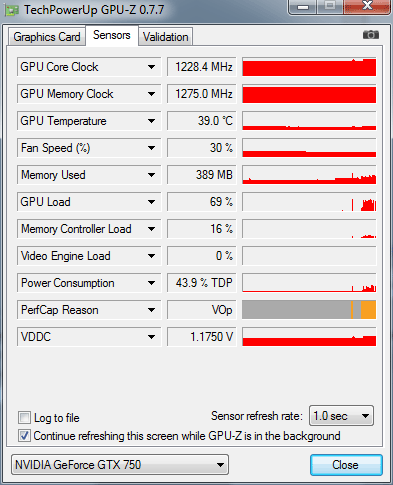Expand the PerfCap Reason dropdown arrow

[151, 310]
